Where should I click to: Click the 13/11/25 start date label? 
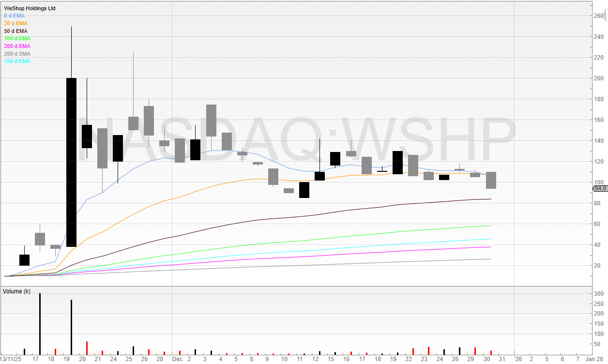11,359
